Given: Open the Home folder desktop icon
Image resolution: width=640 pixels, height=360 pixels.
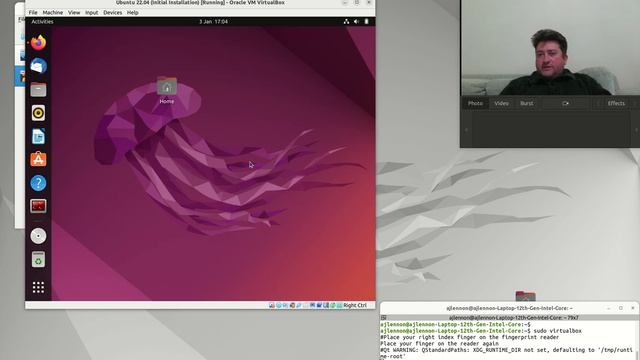Looking at the screenshot, I should (167, 90).
